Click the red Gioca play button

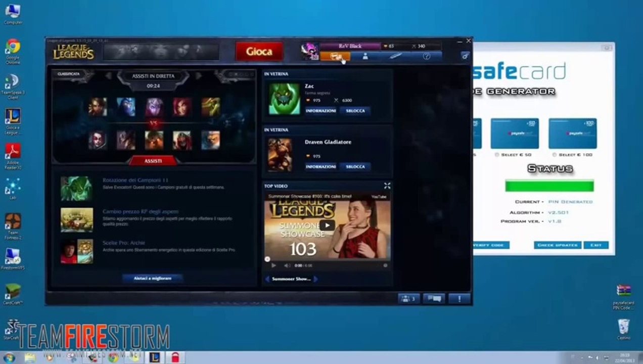pos(259,52)
